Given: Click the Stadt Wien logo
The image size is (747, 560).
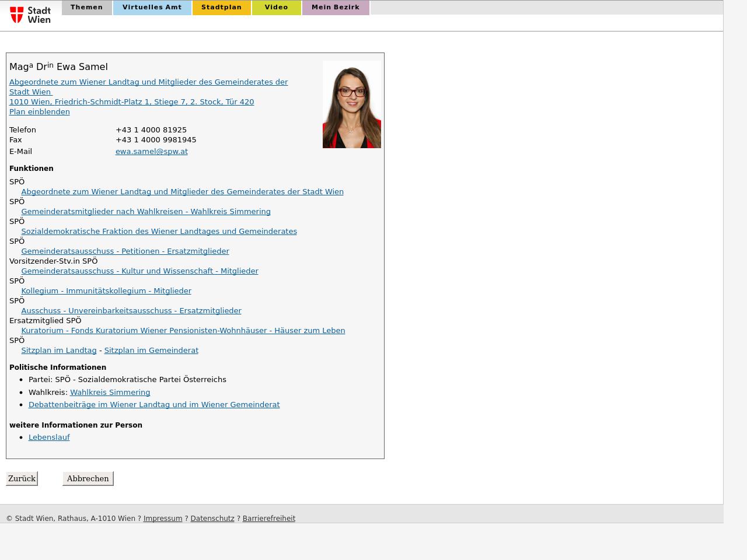Looking at the screenshot, I should [30, 15].
